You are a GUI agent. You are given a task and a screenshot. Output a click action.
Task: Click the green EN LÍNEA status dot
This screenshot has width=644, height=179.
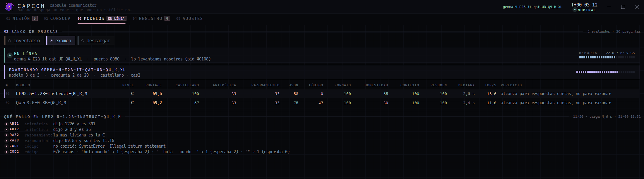pyautogui.click(x=10, y=55)
